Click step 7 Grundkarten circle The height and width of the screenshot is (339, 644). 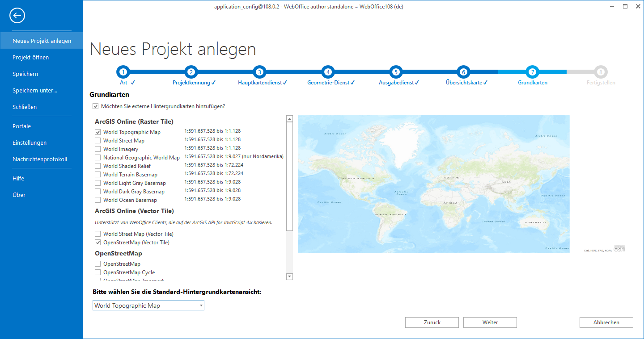click(x=532, y=71)
